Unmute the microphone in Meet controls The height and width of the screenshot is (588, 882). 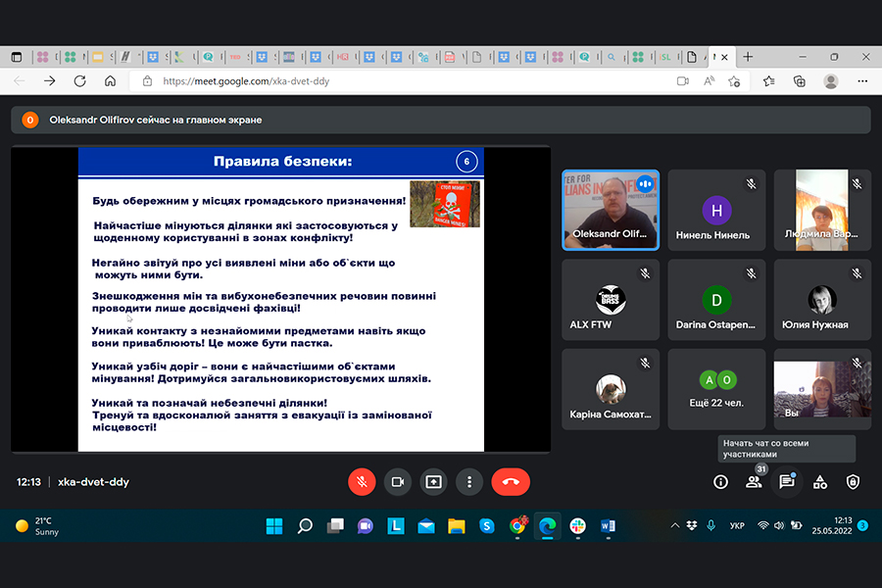coord(362,482)
